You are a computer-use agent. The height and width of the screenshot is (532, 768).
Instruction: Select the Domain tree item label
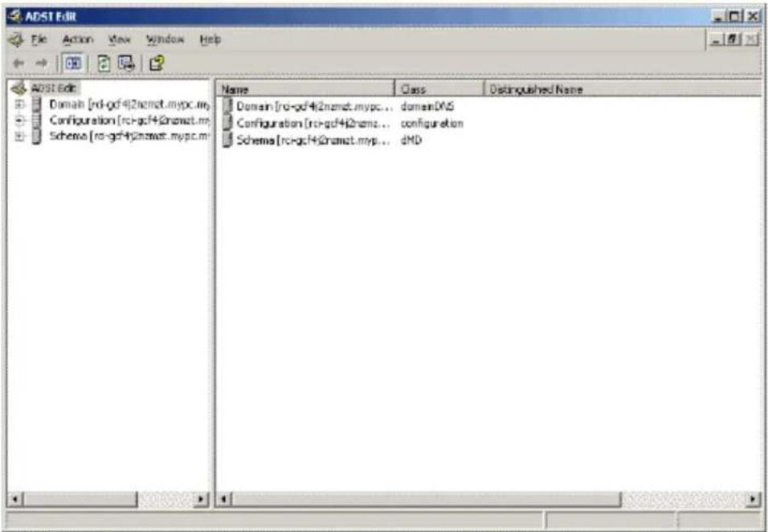click(x=130, y=104)
